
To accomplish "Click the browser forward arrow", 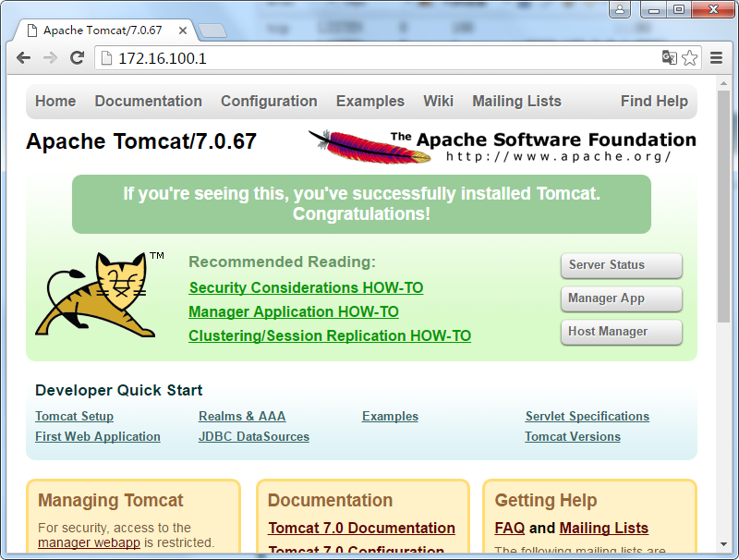I will (x=50, y=58).
